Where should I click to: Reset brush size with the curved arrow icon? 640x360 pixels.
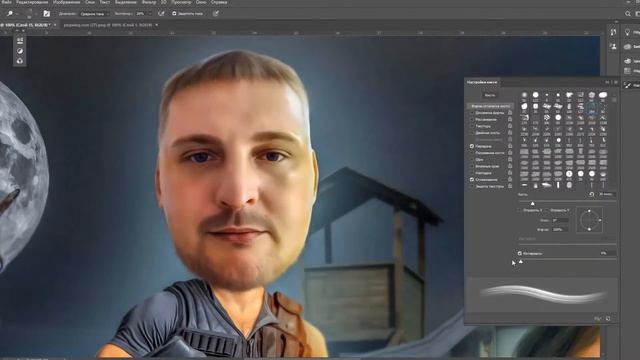[x=591, y=194]
